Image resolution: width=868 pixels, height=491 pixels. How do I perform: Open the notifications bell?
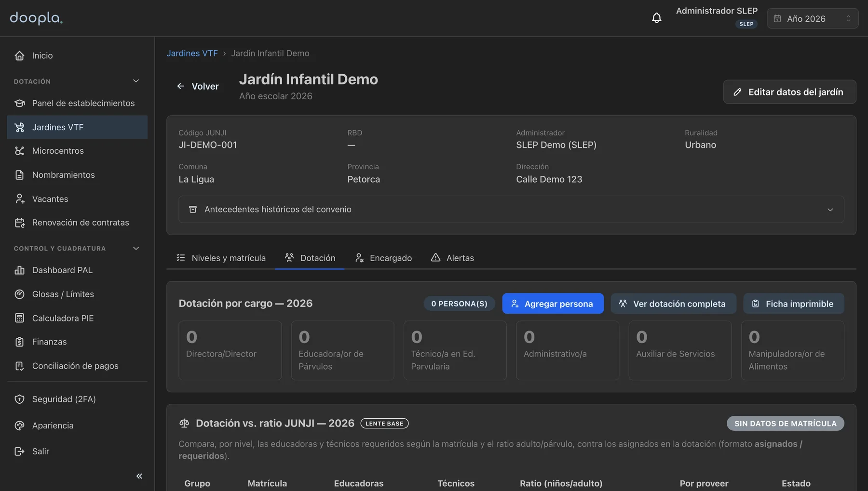[656, 18]
